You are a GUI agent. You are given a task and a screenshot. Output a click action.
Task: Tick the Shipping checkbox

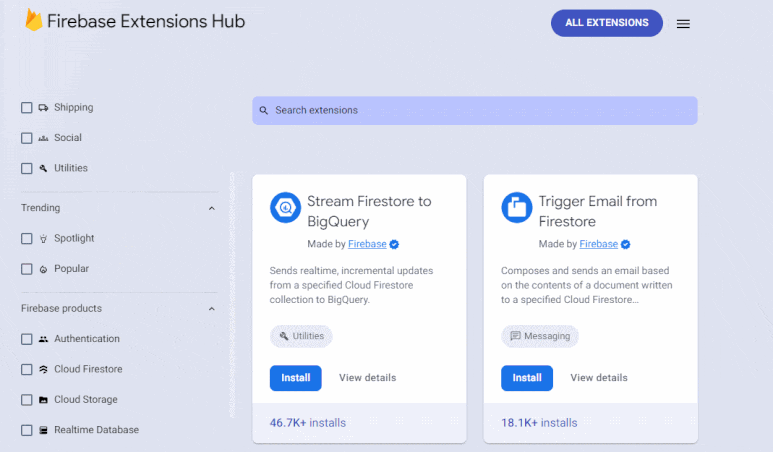tap(27, 107)
